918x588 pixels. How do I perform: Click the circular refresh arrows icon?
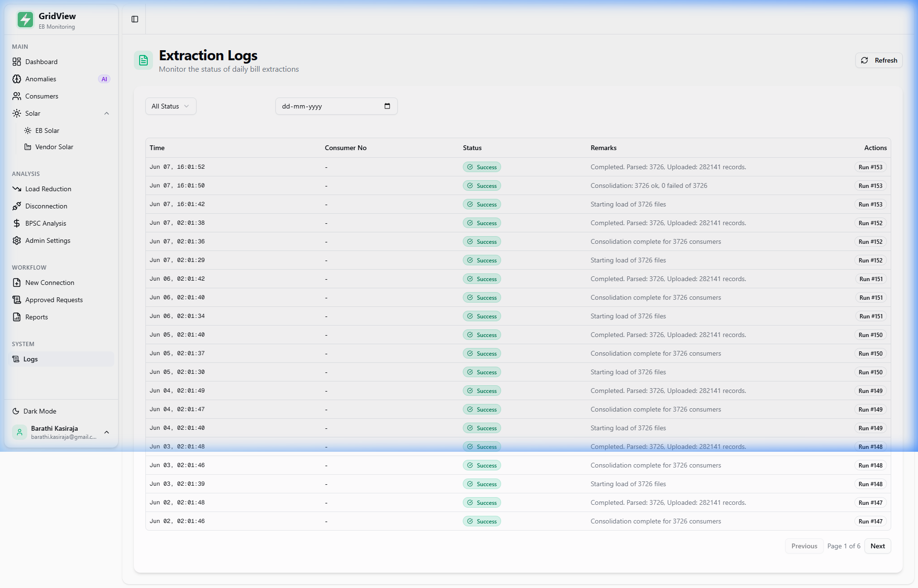coord(864,60)
